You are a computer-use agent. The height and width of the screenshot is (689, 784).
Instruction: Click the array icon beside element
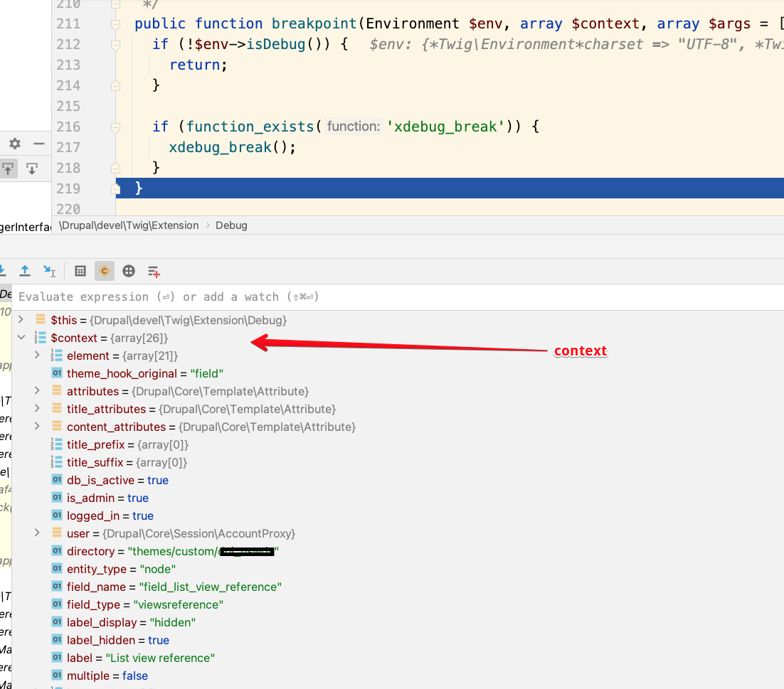pyautogui.click(x=56, y=356)
